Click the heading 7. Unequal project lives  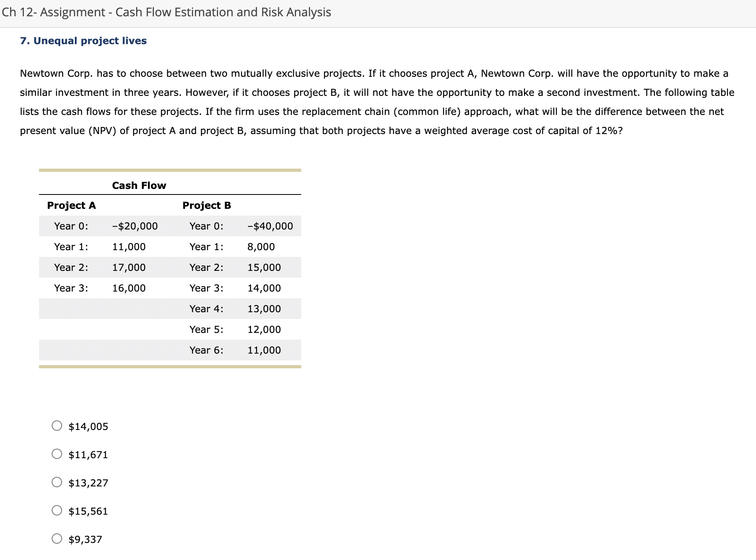(83, 40)
